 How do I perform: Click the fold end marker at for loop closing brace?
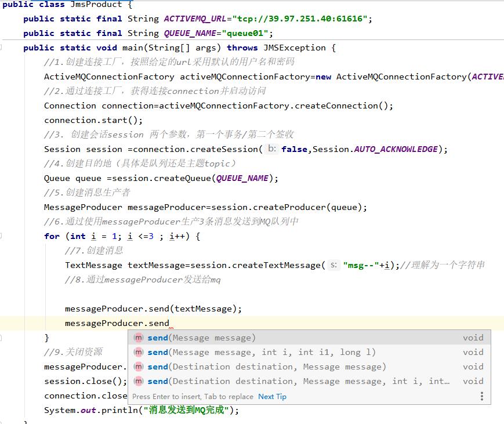click(2, 338)
